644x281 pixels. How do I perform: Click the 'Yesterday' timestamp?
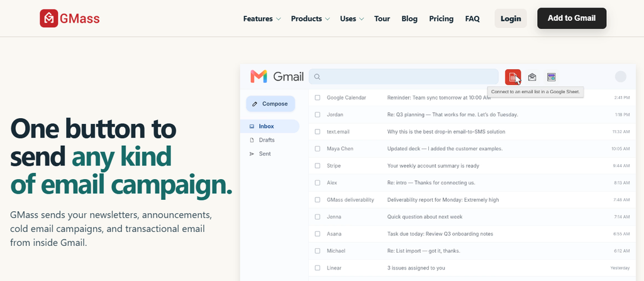(x=619, y=268)
